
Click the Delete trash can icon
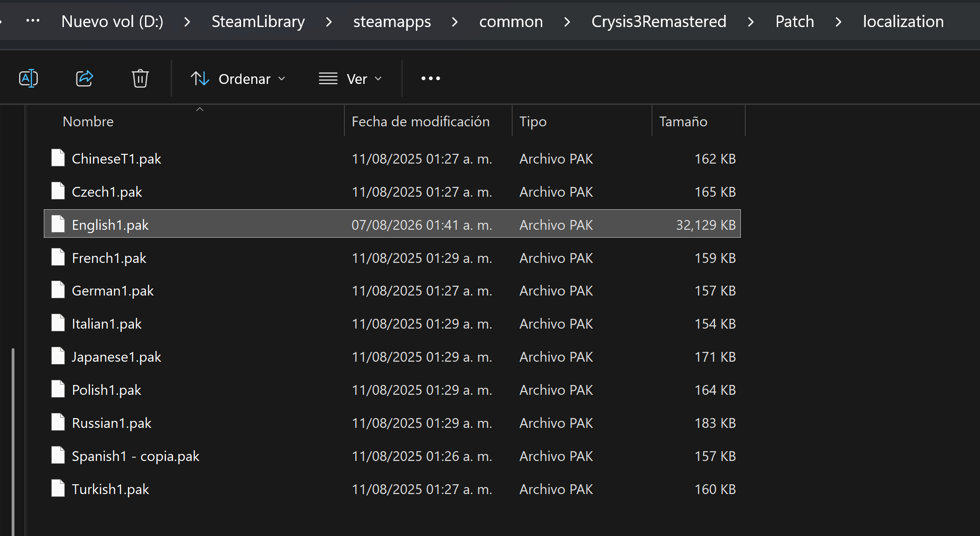(140, 78)
